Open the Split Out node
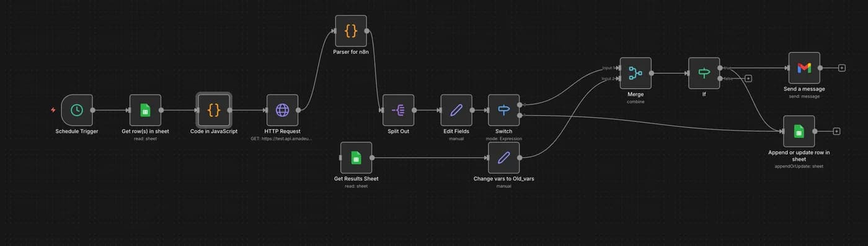 [398, 110]
